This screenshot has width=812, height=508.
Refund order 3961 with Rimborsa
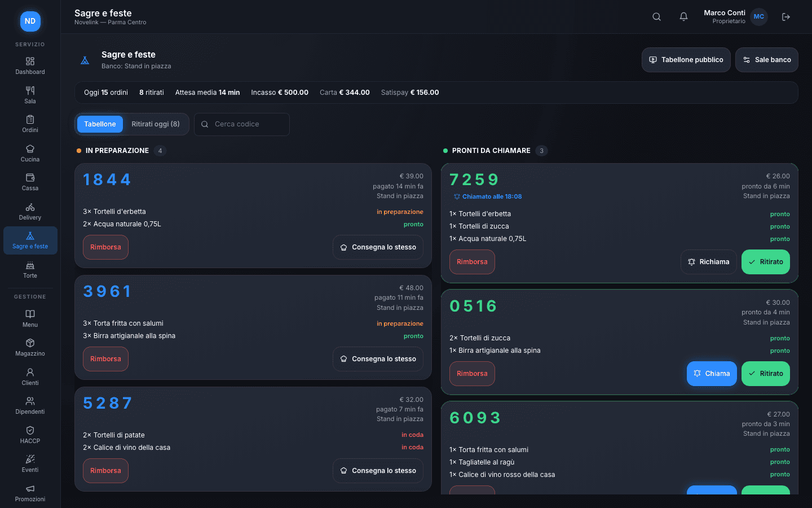105,359
